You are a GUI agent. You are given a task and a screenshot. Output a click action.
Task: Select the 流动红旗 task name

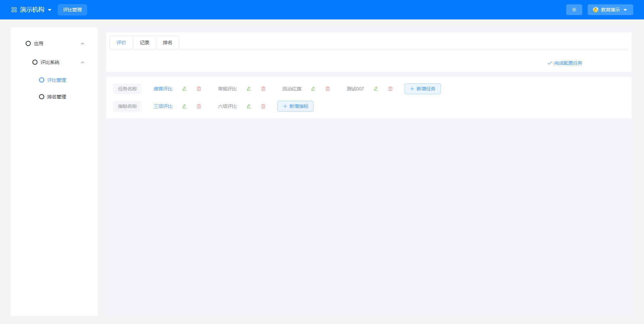point(292,89)
